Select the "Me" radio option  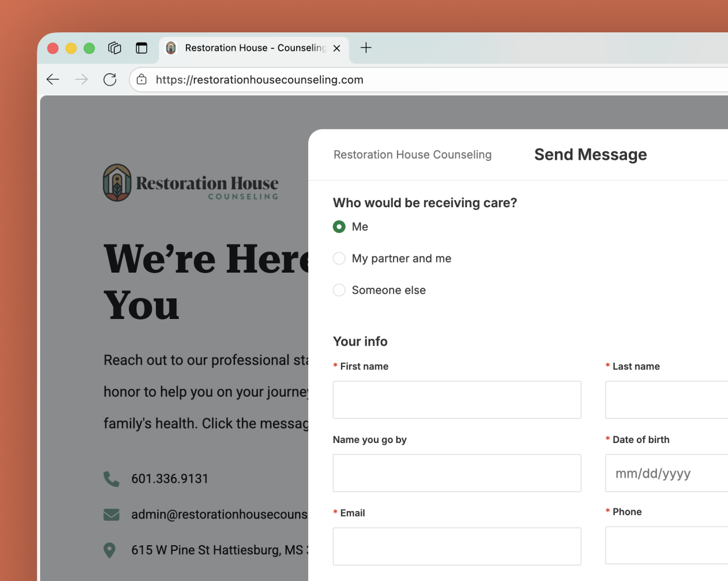click(x=339, y=227)
